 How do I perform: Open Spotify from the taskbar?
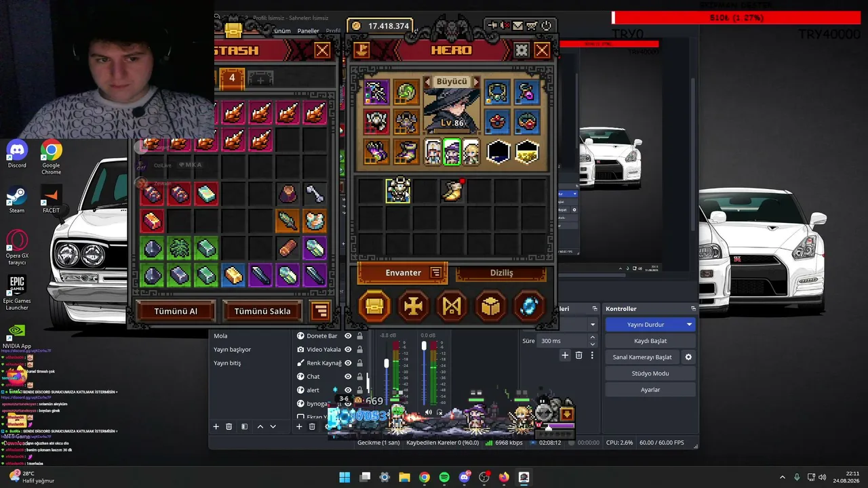(444, 477)
